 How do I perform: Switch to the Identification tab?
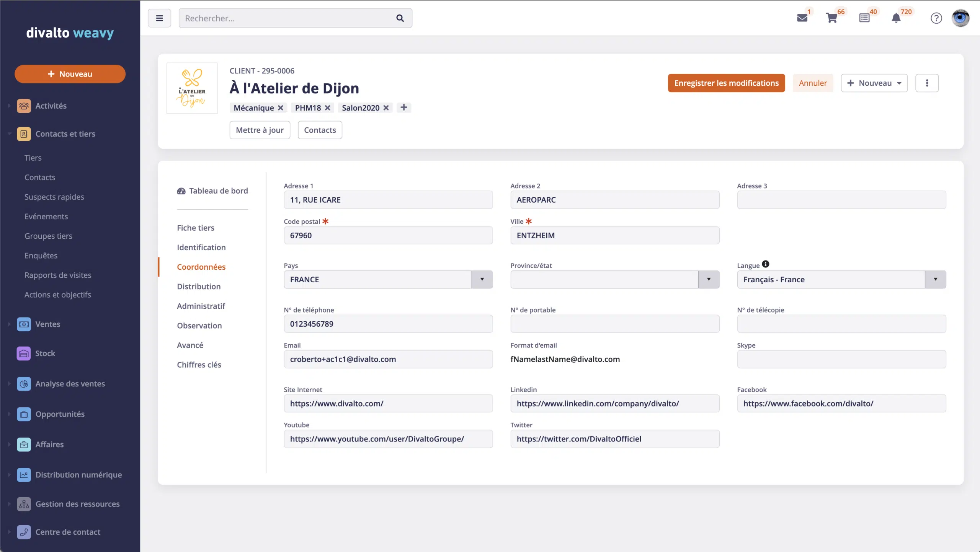tap(201, 247)
